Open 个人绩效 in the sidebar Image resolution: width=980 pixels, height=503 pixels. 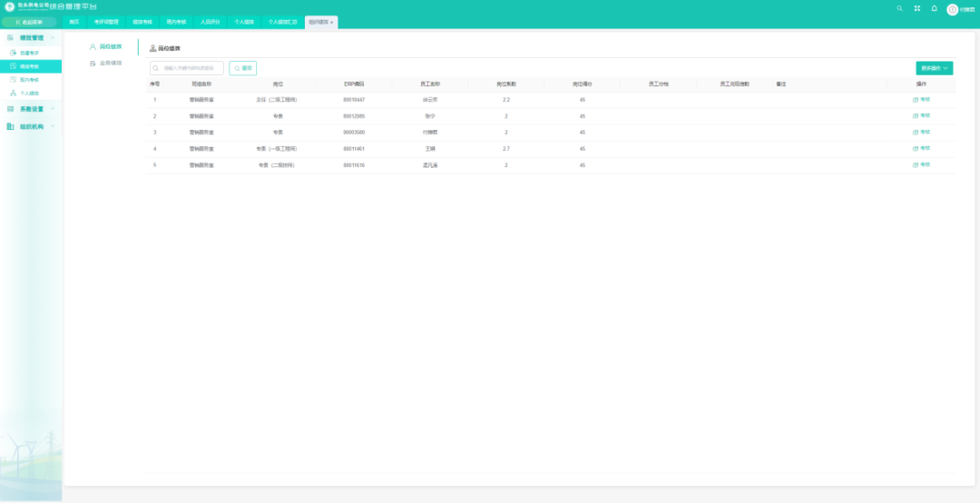(x=30, y=93)
